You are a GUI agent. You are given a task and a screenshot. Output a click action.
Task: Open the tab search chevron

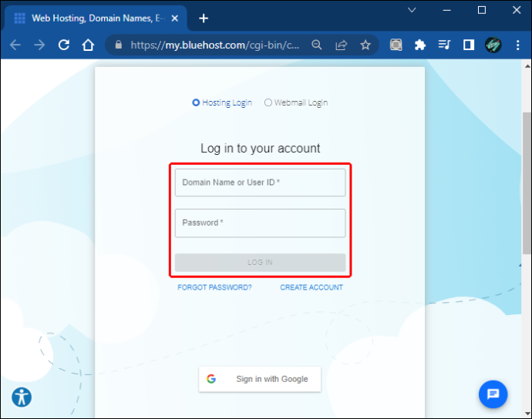click(412, 10)
